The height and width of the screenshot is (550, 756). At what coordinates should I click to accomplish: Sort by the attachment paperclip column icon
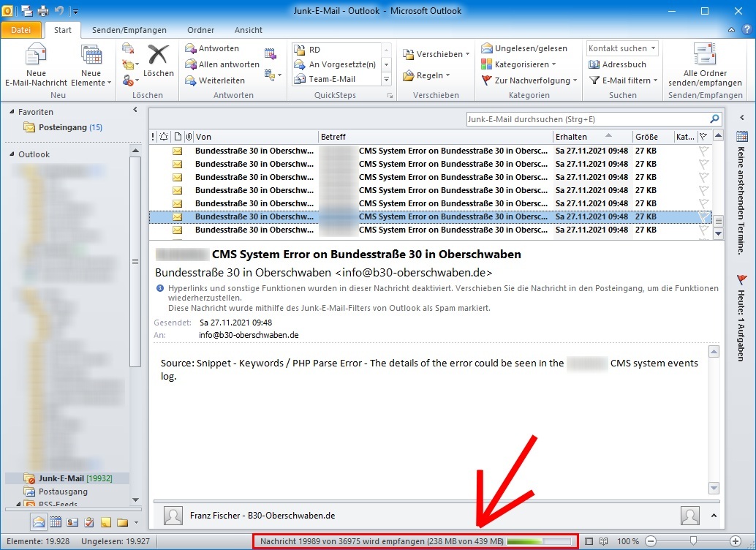(x=189, y=137)
